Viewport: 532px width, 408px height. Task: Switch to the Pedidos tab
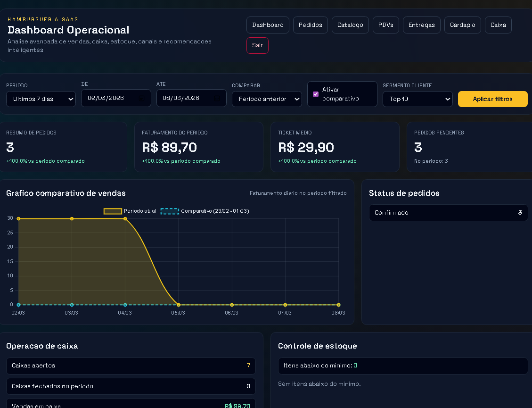310,25
